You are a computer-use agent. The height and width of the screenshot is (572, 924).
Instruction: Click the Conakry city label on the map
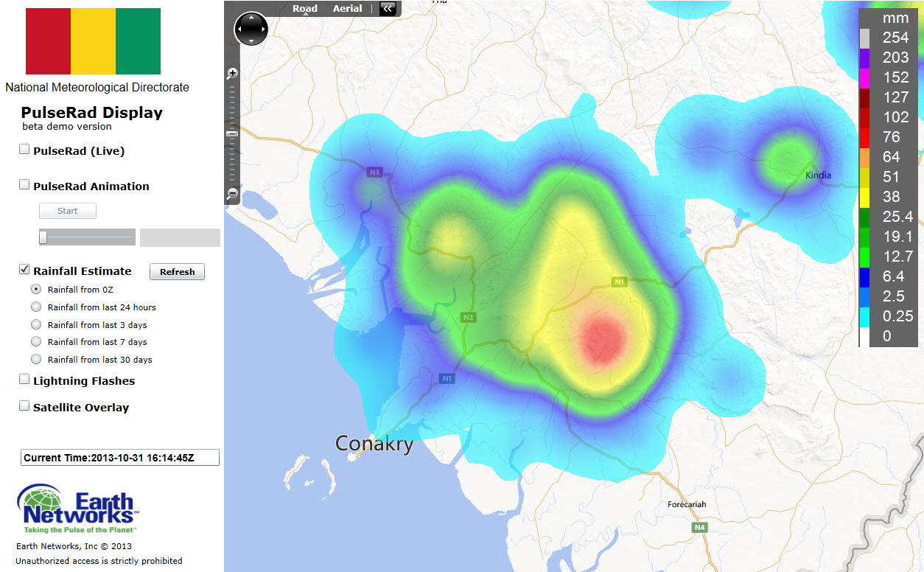[374, 444]
